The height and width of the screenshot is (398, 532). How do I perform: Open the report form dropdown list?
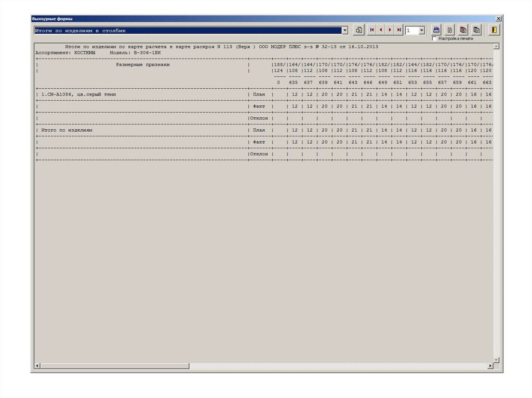(344, 31)
